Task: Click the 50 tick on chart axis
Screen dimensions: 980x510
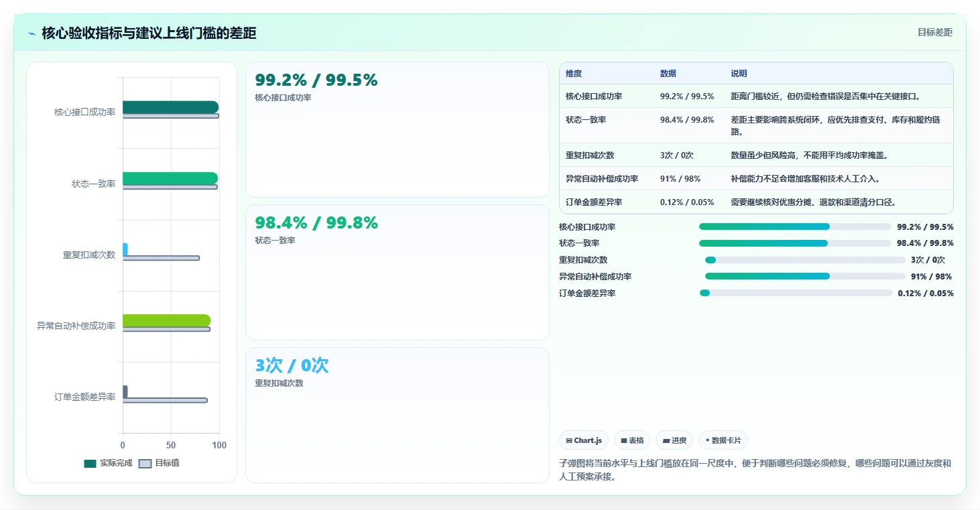Action: [171, 445]
